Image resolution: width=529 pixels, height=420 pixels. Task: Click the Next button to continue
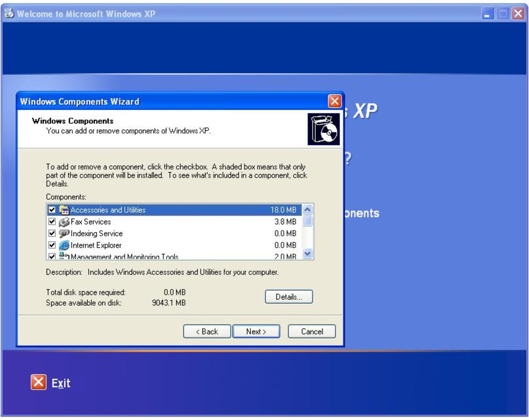coord(257,331)
